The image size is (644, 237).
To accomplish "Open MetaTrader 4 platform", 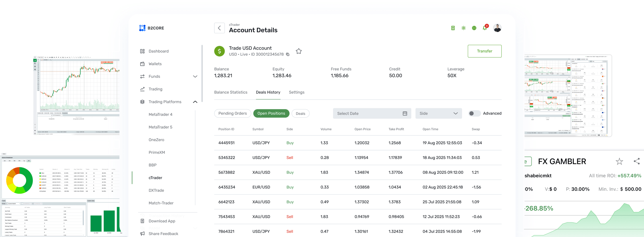I will (160, 114).
